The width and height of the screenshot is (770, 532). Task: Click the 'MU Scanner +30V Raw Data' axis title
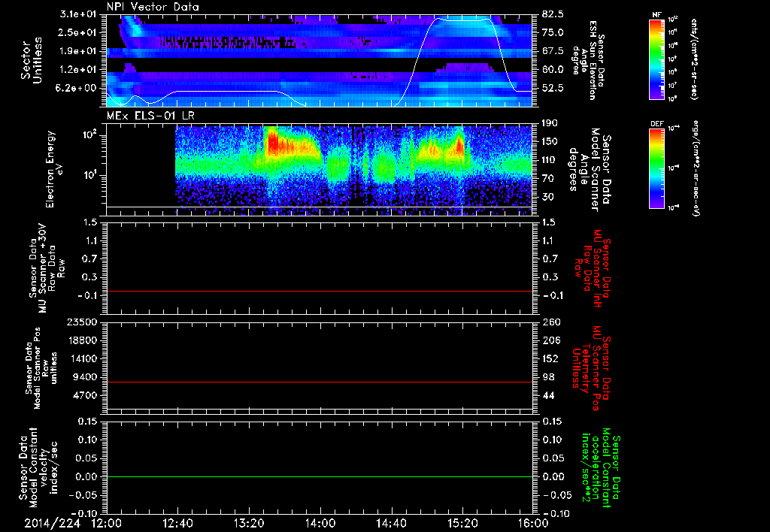tap(47, 269)
